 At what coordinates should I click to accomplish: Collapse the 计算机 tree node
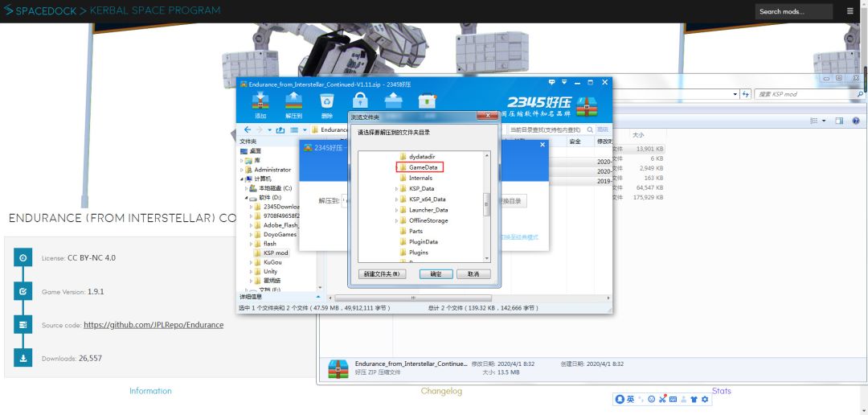(242, 179)
